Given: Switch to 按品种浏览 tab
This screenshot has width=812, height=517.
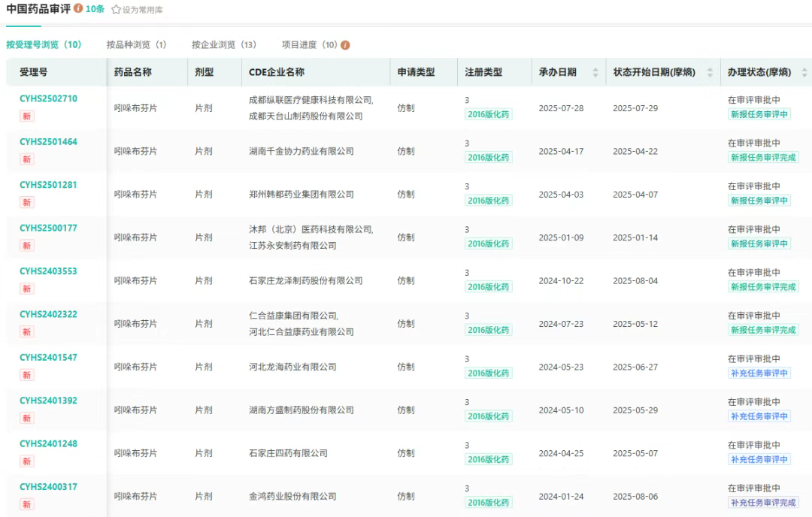Looking at the screenshot, I should (136, 45).
